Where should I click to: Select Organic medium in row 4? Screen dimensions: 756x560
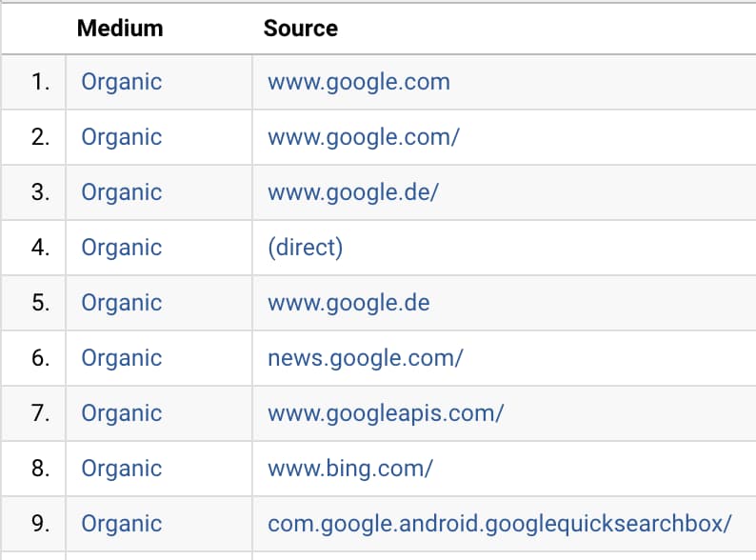122,248
